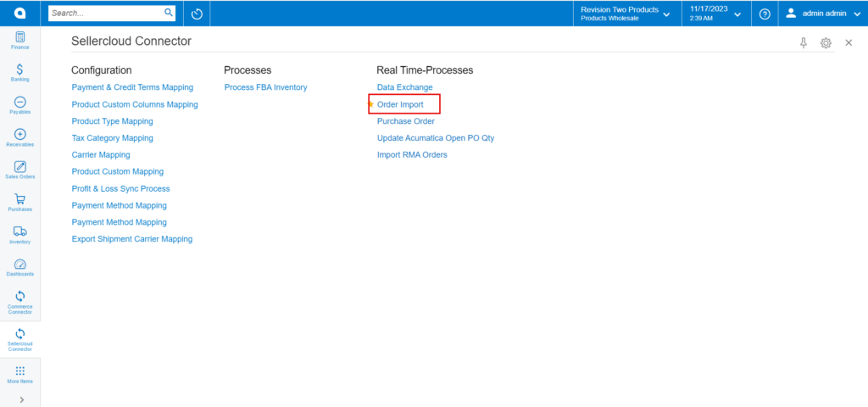Viewport: 868px width, 407px height.
Task: Open Payment & Credit Terms Mapping
Action: point(132,87)
